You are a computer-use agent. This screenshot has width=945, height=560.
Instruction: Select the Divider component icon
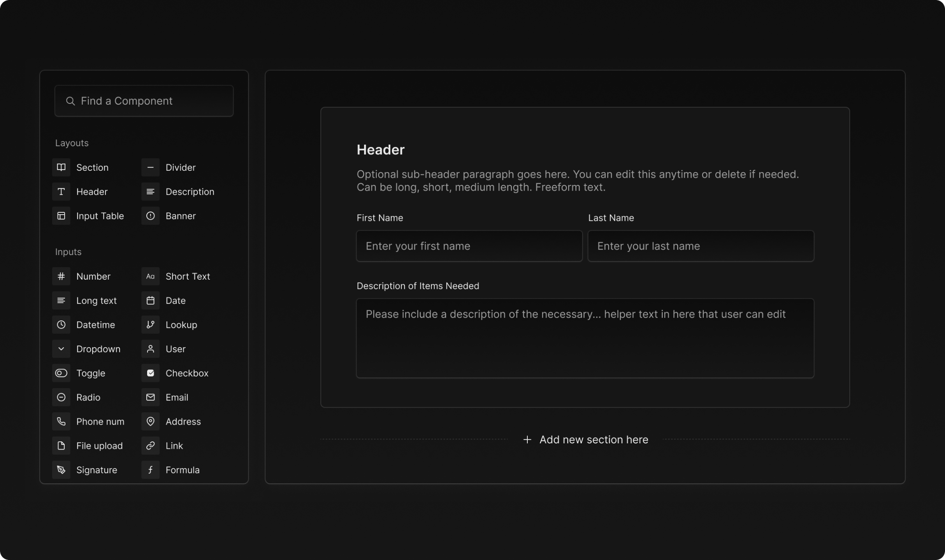pyautogui.click(x=150, y=167)
